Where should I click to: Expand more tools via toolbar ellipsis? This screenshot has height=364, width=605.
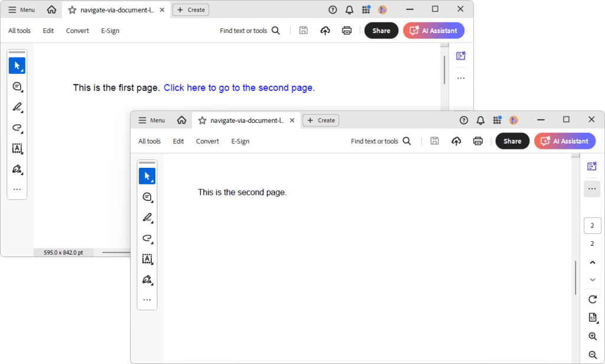pyautogui.click(x=147, y=300)
